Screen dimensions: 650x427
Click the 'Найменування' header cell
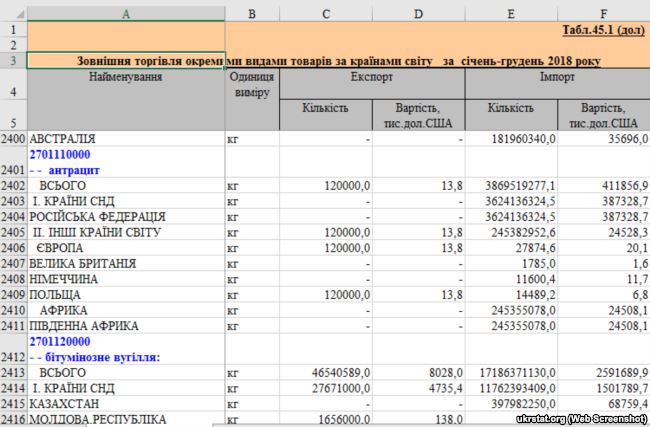(126, 99)
